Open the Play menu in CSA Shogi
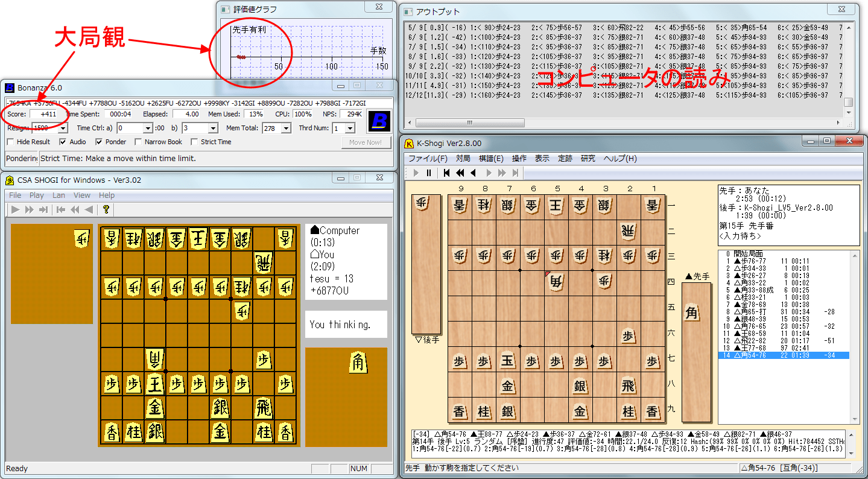The image size is (868, 479). (x=36, y=195)
